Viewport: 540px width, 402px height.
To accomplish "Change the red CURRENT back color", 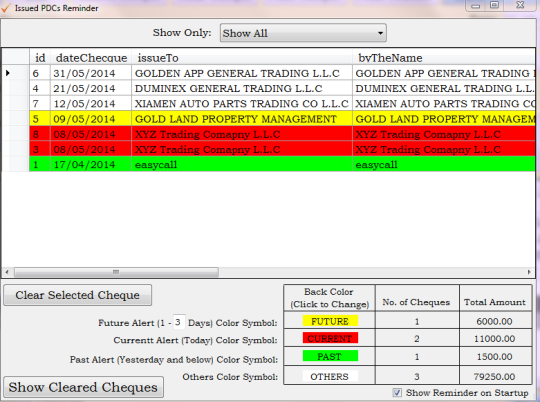I will coord(330,338).
